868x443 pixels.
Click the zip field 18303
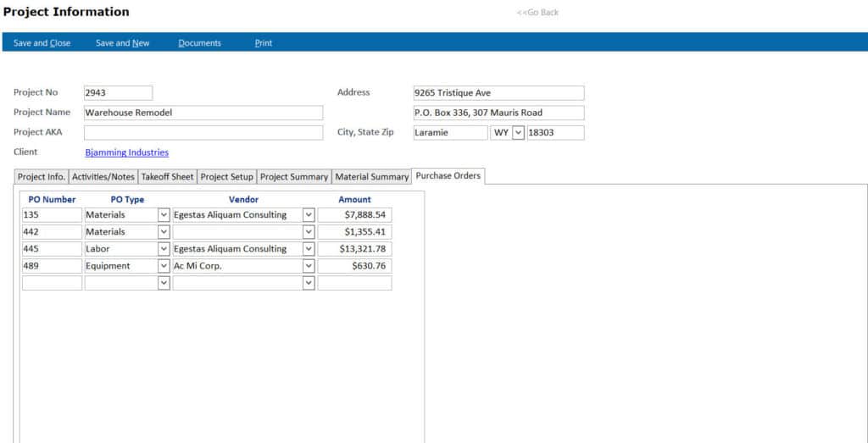click(556, 133)
